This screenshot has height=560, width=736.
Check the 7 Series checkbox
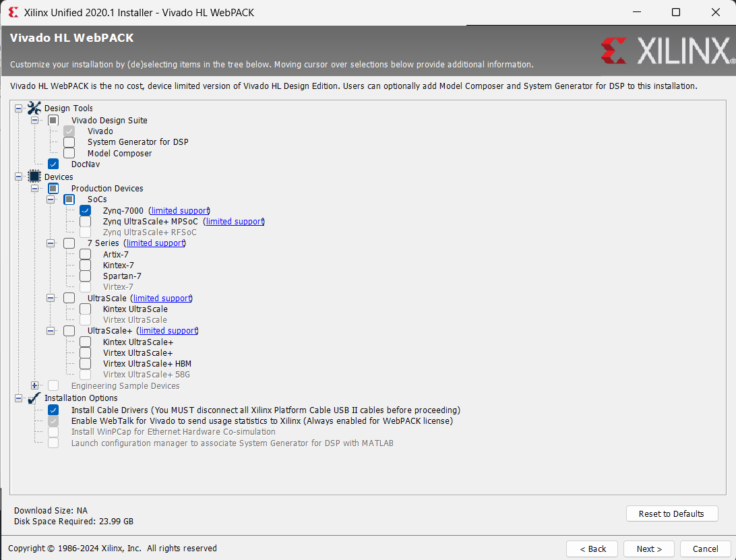click(x=69, y=243)
